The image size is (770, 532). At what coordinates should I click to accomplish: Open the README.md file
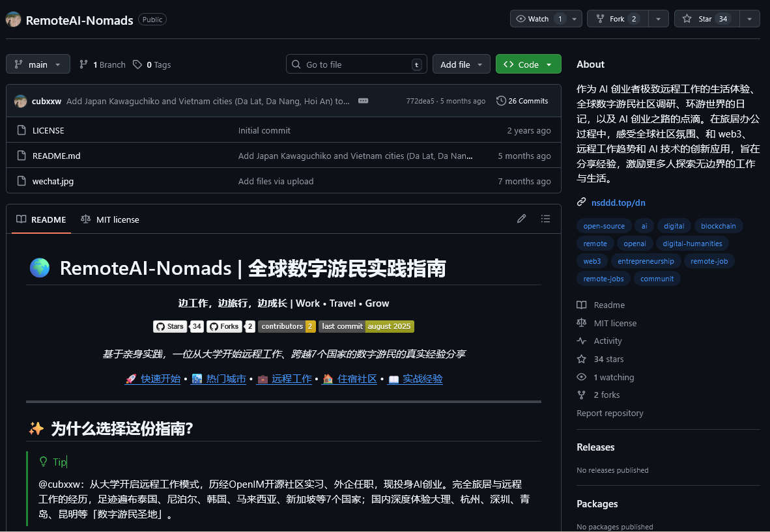[57, 156]
